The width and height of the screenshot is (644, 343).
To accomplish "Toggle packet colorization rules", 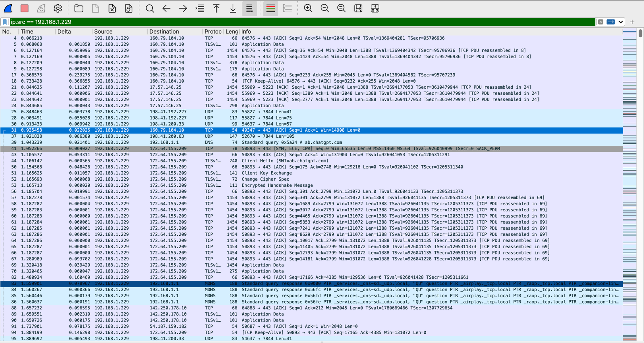I will click(x=271, y=8).
